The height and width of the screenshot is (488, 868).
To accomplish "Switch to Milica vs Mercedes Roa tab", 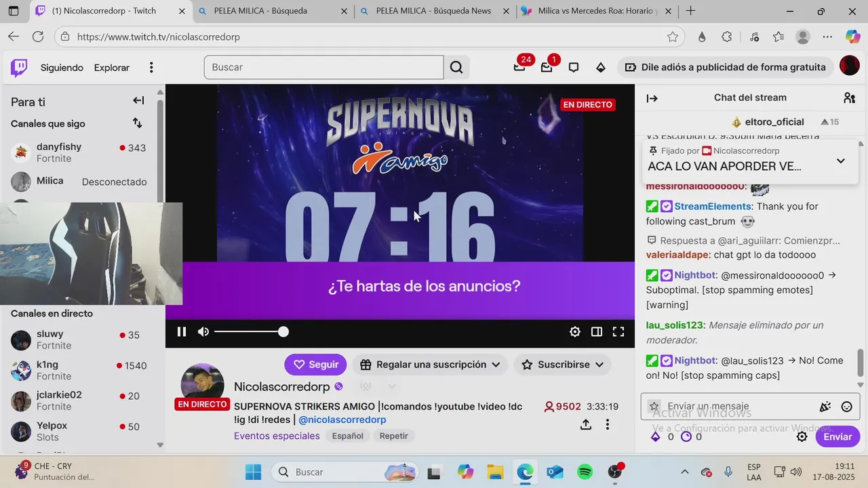I will 597,11.
